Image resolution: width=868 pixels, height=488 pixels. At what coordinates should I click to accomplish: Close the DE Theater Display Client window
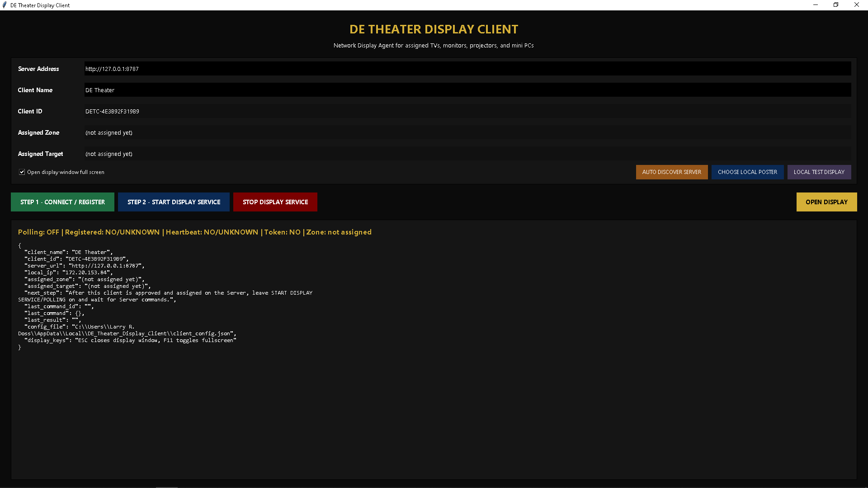coord(857,5)
